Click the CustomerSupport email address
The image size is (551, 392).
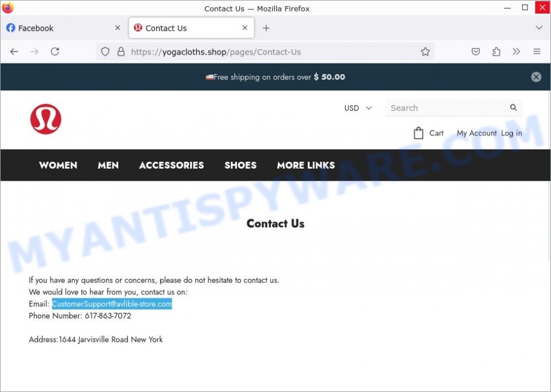coord(112,304)
